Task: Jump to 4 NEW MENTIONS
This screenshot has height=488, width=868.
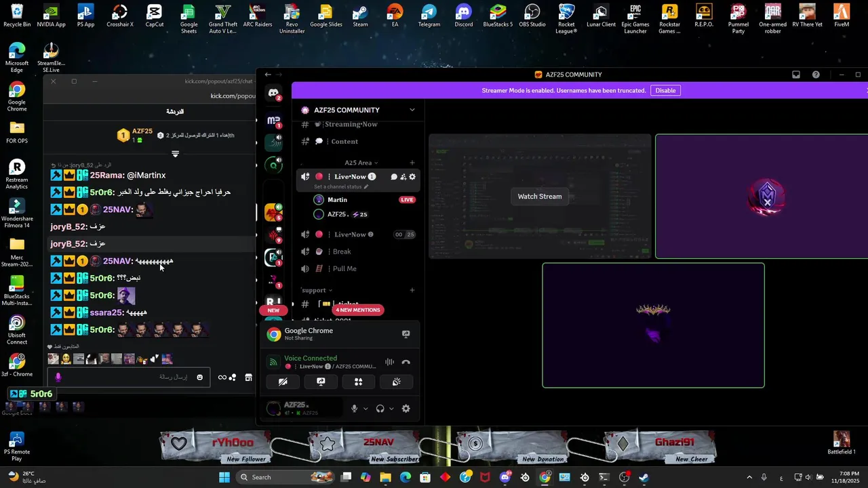Action: [358, 310]
